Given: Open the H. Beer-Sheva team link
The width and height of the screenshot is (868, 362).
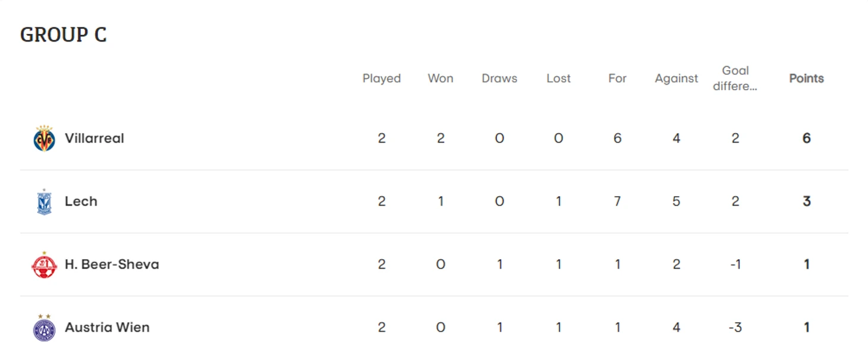Looking at the screenshot, I should coord(112,265).
